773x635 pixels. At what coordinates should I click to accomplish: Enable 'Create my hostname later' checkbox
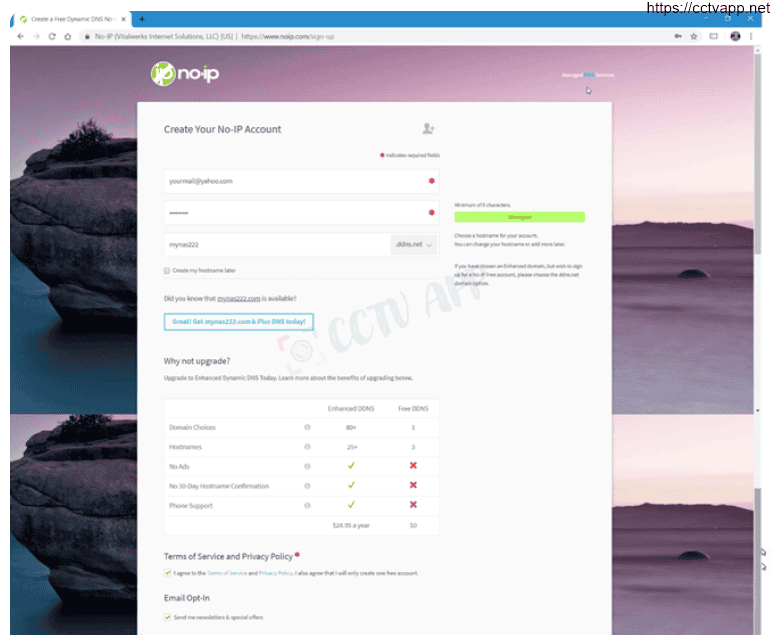pos(167,271)
